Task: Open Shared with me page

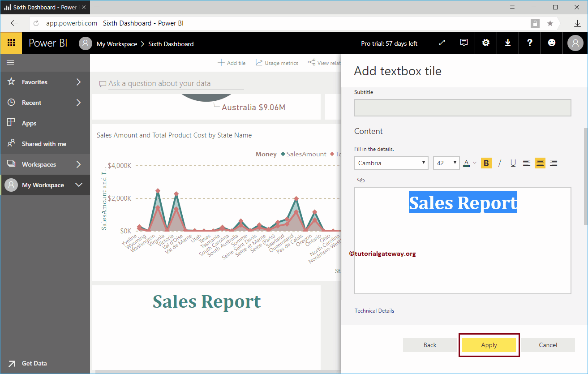Action: pyautogui.click(x=44, y=144)
